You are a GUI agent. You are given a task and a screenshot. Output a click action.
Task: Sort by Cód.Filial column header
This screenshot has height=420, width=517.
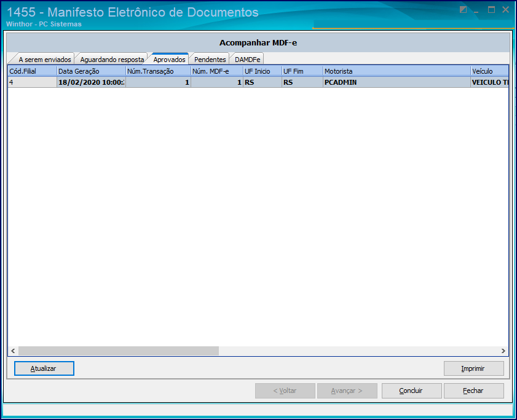click(33, 71)
